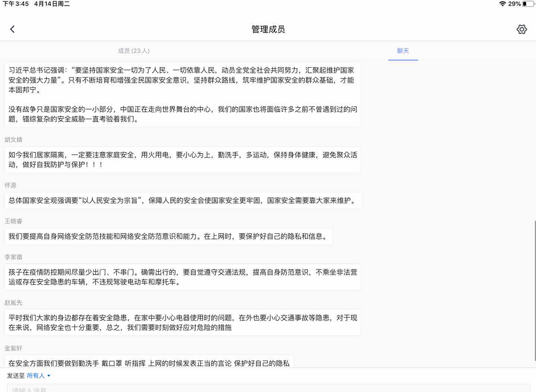Tap the 管理成员 page title
The image size is (536, 392).
coord(268,30)
